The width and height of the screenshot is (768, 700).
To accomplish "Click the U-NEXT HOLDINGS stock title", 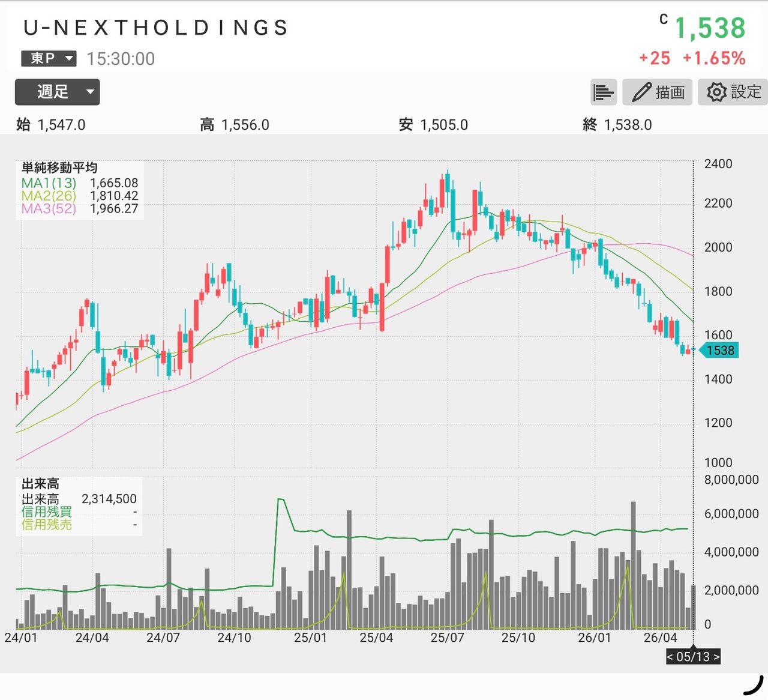I will coord(156,28).
